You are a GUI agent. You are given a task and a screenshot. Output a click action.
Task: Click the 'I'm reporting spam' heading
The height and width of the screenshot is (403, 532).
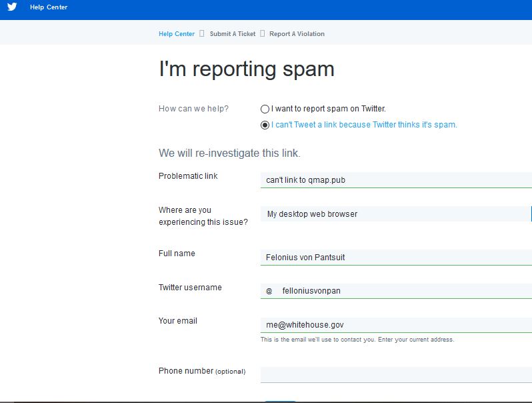247,69
